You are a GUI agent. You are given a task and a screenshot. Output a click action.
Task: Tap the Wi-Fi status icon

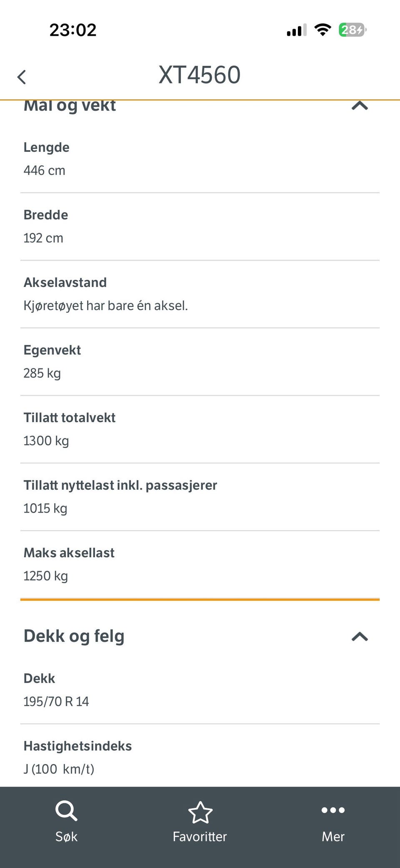322,30
